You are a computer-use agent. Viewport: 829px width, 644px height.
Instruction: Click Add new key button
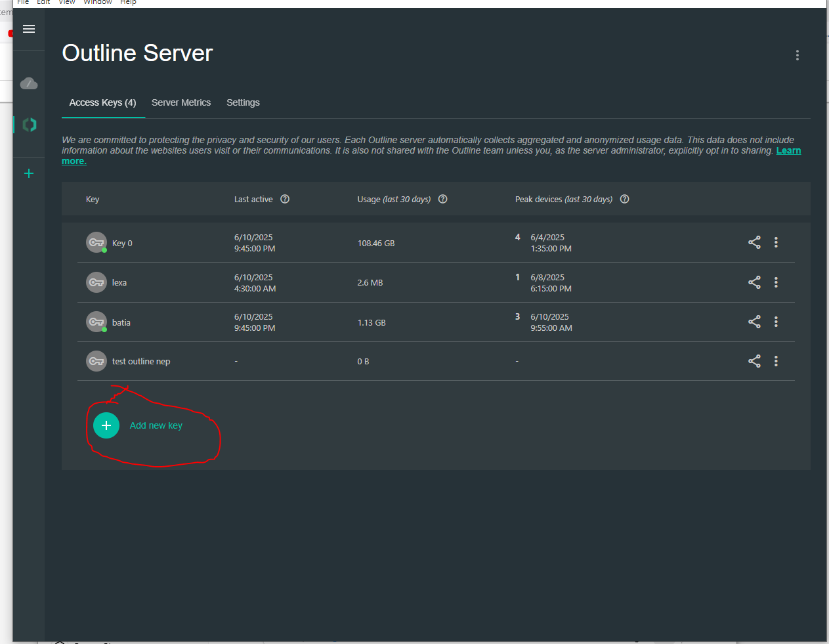coord(106,425)
